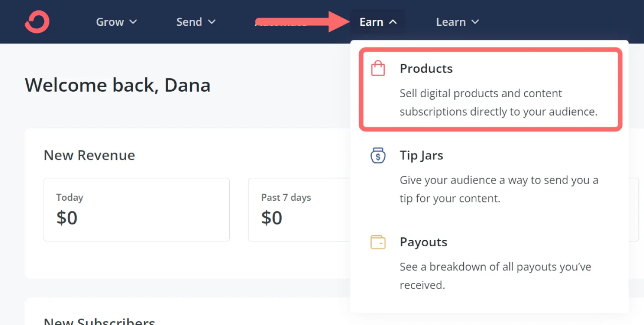Open the Send navigation menu label
The image size is (644, 325).
pos(189,22)
